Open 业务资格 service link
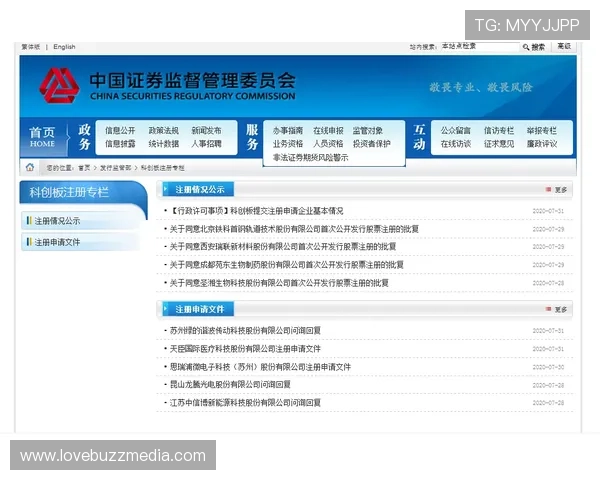 tap(288, 144)
